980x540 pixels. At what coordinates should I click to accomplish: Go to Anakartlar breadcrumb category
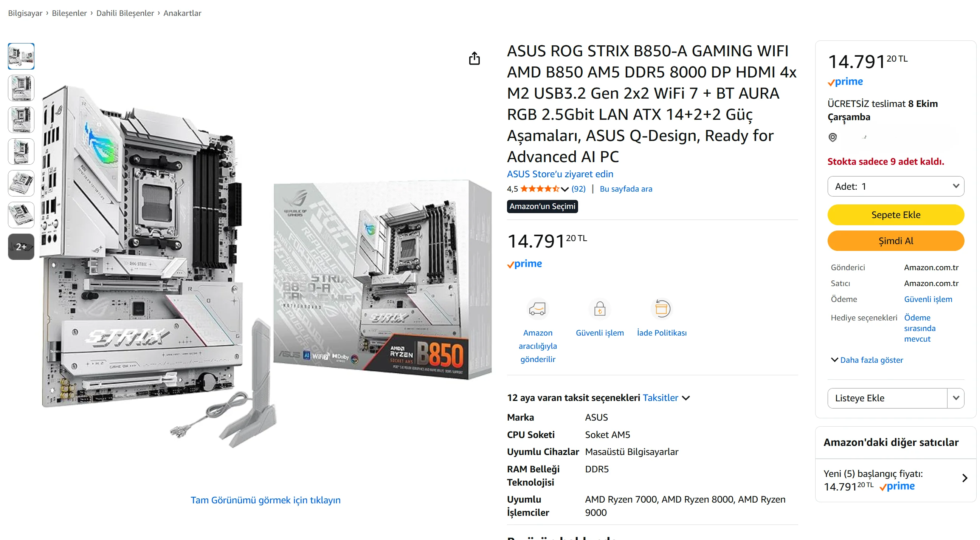pos(182,13)
